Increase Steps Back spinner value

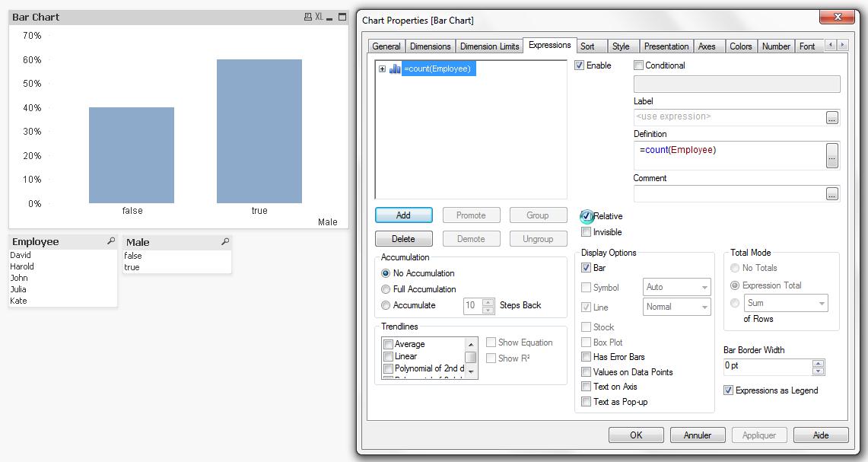click(488, 302)
